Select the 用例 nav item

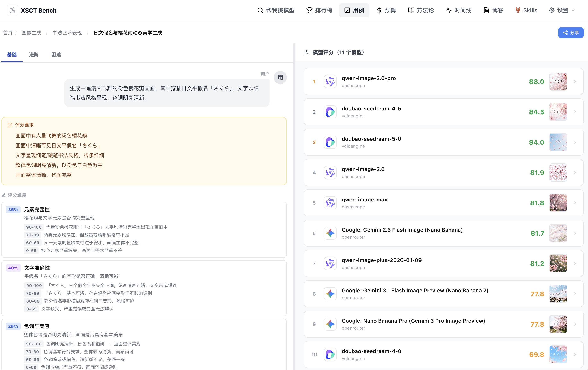click(x=354, y=10)
